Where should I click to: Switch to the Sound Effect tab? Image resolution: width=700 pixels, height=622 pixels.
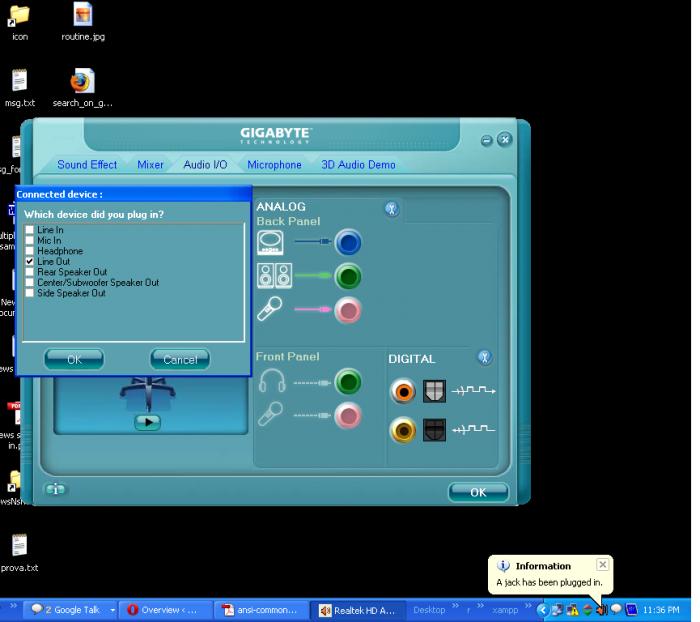pos(87,165)
